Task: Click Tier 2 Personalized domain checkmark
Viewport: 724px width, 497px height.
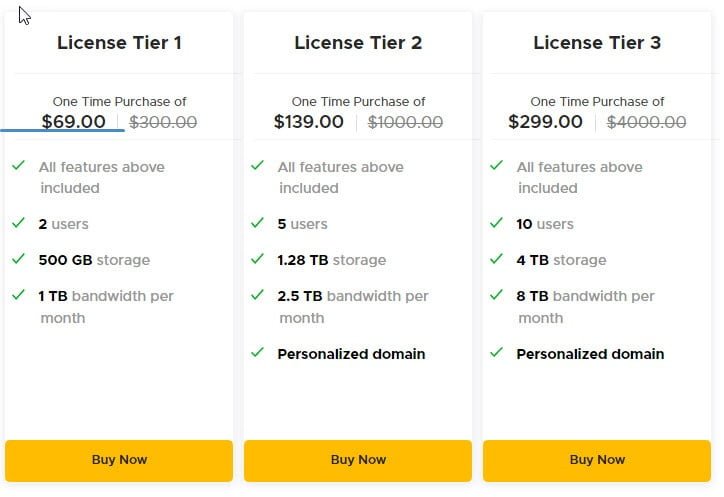Action: click(x=257, y=353)
